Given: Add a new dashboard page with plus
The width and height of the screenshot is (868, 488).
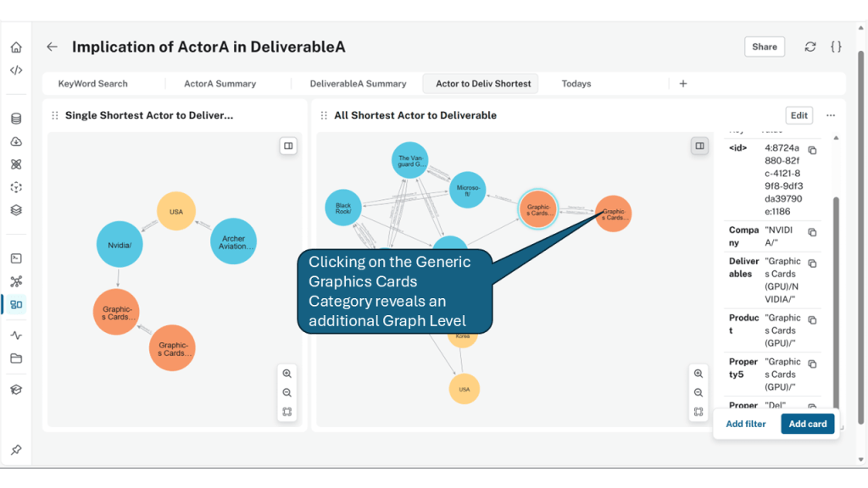Looking at the screenshot, I should click(x=683, y=84).
